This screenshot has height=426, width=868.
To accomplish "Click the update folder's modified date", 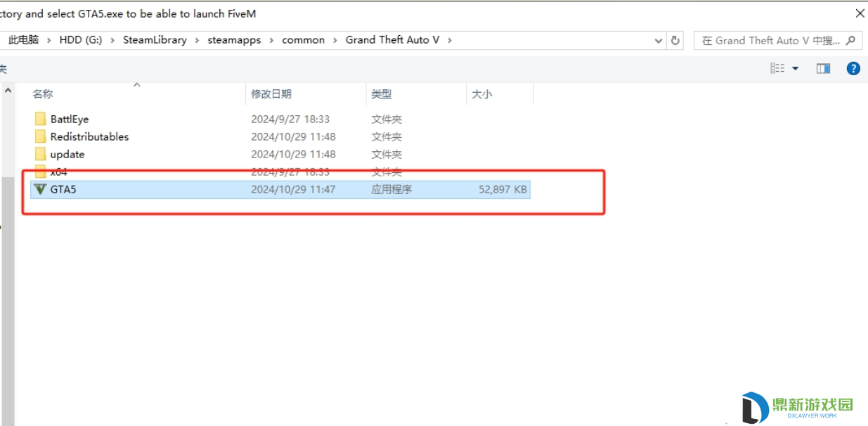I will 293,154.
